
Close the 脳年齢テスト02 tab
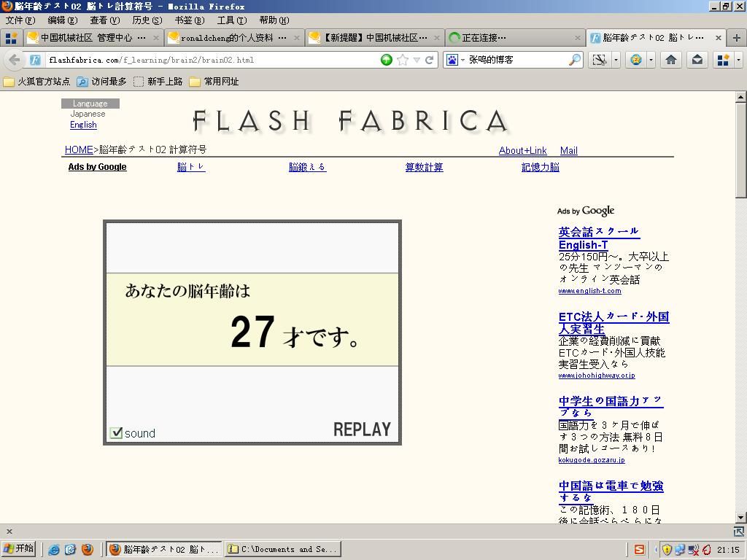tap(718, 38)
